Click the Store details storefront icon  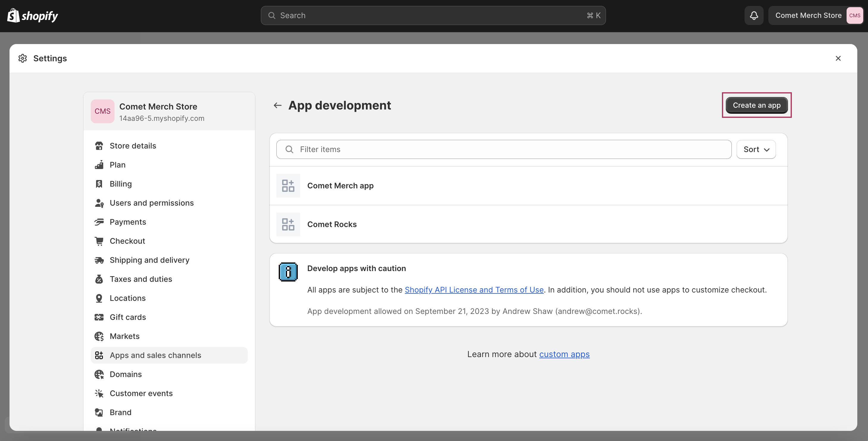(99, 146)
